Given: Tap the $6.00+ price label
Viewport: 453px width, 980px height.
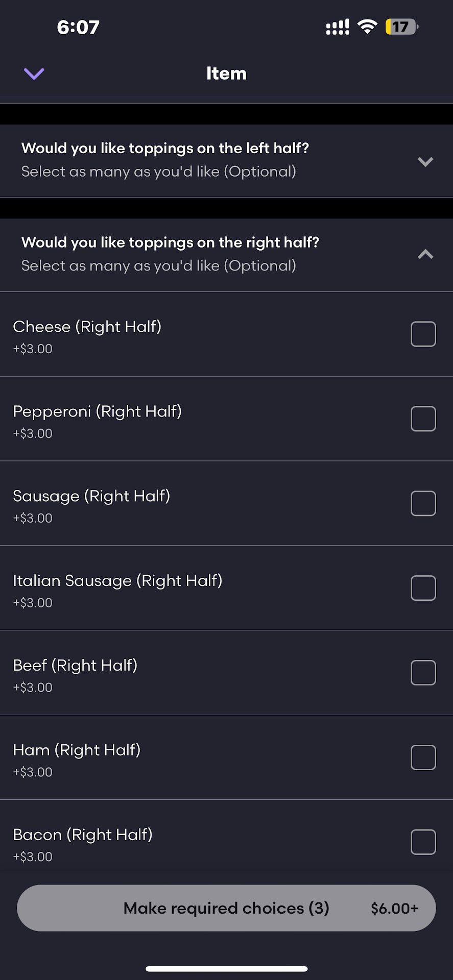Looking at the screenshot, I should click(394, 909).
